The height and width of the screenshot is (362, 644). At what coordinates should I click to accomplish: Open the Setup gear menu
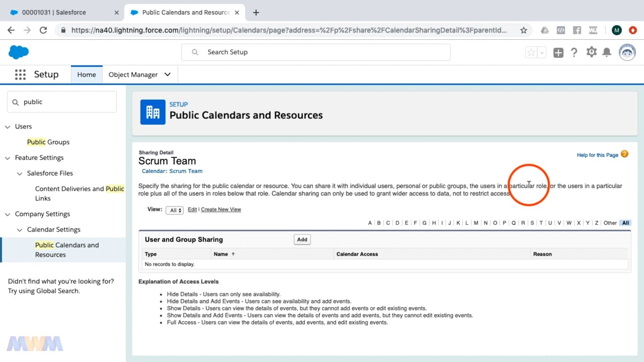591,52
